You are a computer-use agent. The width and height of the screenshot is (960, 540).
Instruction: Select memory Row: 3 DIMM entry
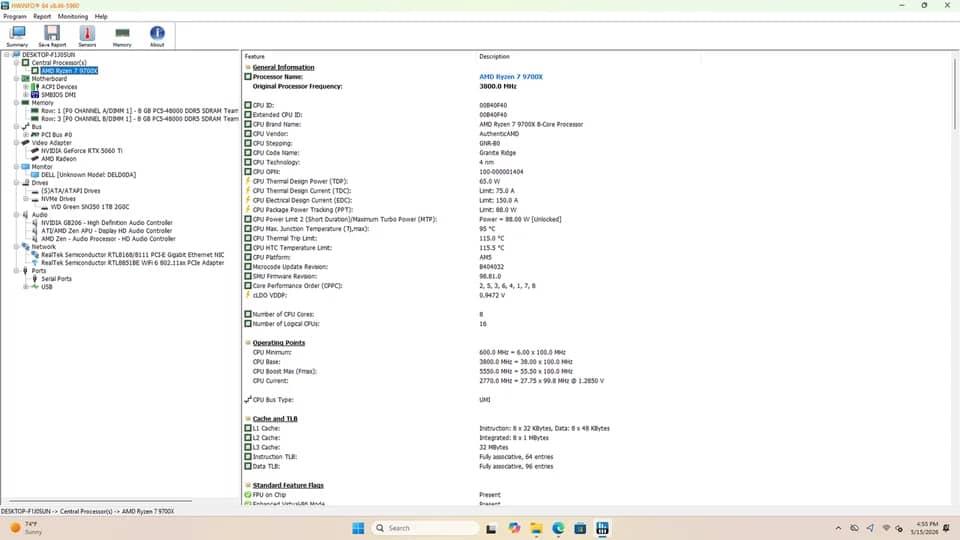pos(140,119)
